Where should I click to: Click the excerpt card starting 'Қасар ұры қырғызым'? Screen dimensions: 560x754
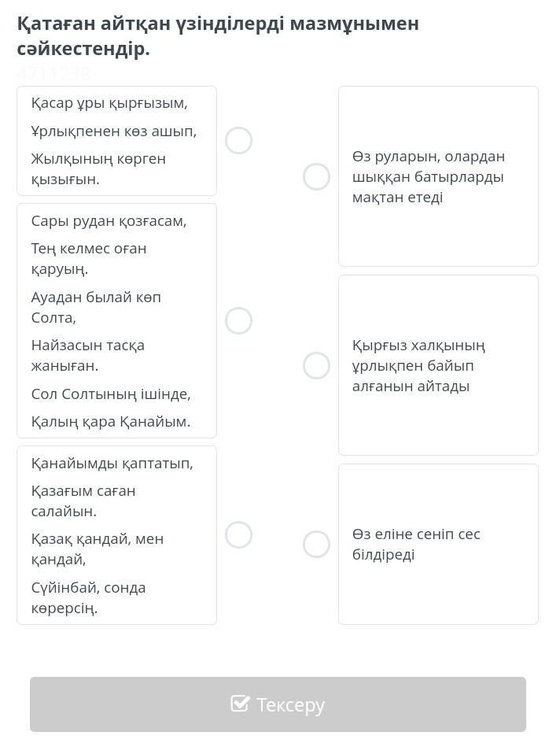click(x=116, y=141)
